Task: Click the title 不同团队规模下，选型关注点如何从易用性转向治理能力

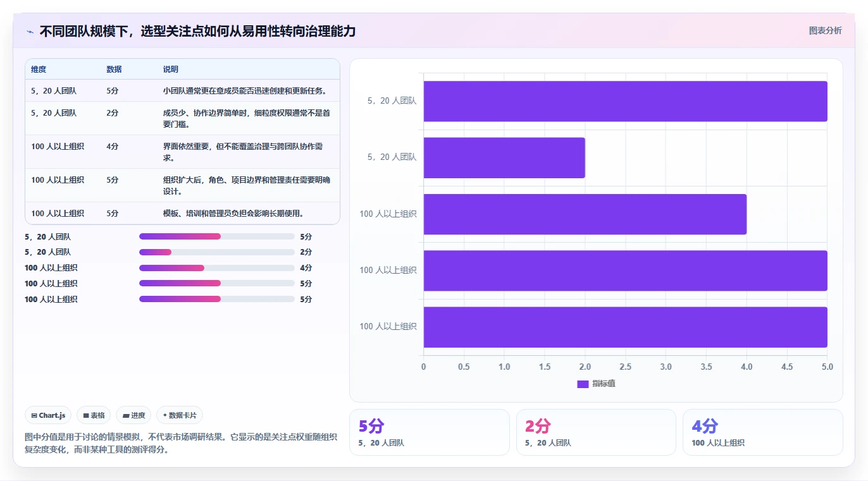Action: pyautogui.click(x=197, y=31)
